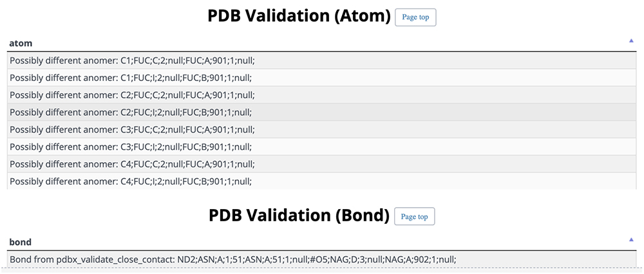Click Page top button beside PDB Validation (Bond)
Viewport: 644px width, 274px height.
point(414,216)
